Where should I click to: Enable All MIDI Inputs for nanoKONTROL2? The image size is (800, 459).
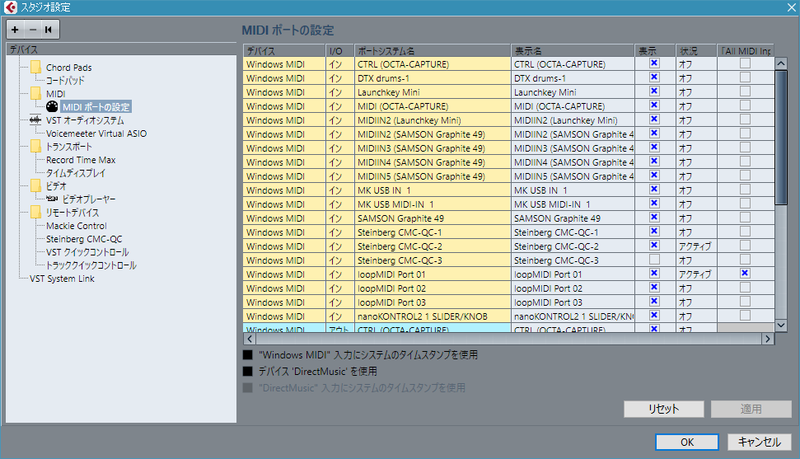point(745,315)
